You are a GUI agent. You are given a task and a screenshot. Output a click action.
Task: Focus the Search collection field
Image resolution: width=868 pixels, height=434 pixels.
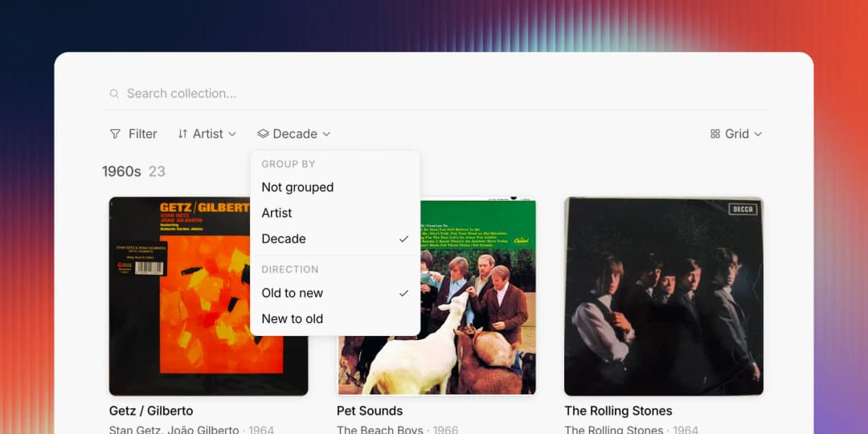[x=435, y=93]
